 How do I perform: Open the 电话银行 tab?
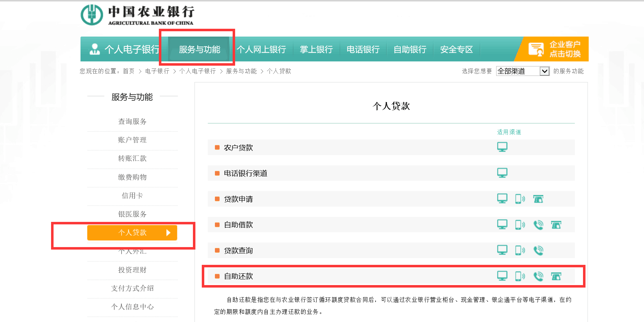coord(363,49)
